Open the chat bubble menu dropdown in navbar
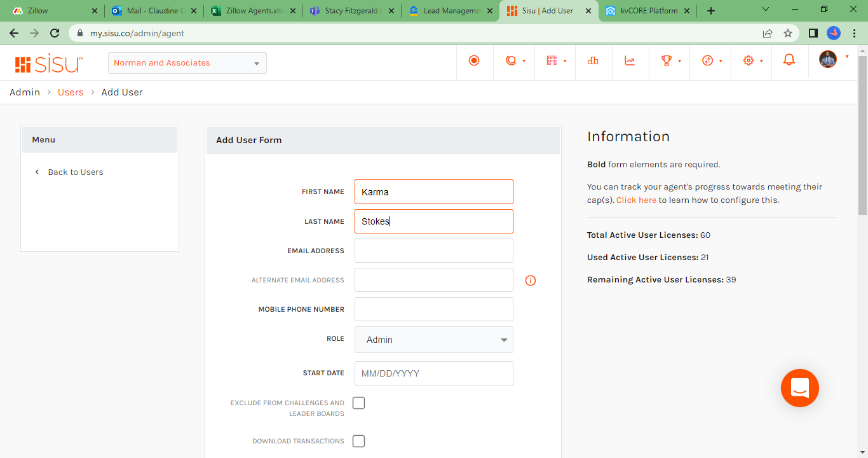Image resolution: width=868 pixels, height=458 pixels. (x=515, y=60)
